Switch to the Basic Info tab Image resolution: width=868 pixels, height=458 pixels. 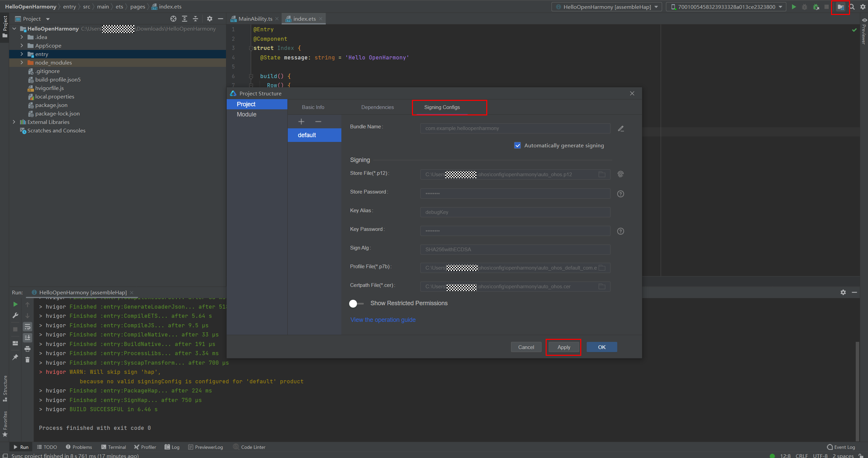[x=313, y=107]
